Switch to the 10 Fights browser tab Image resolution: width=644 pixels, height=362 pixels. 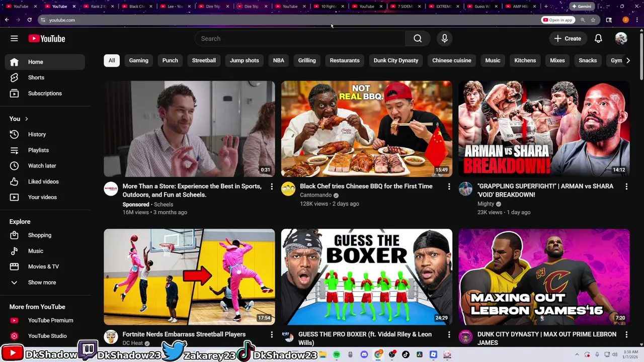pyautogui.click(x=328, y=7)
